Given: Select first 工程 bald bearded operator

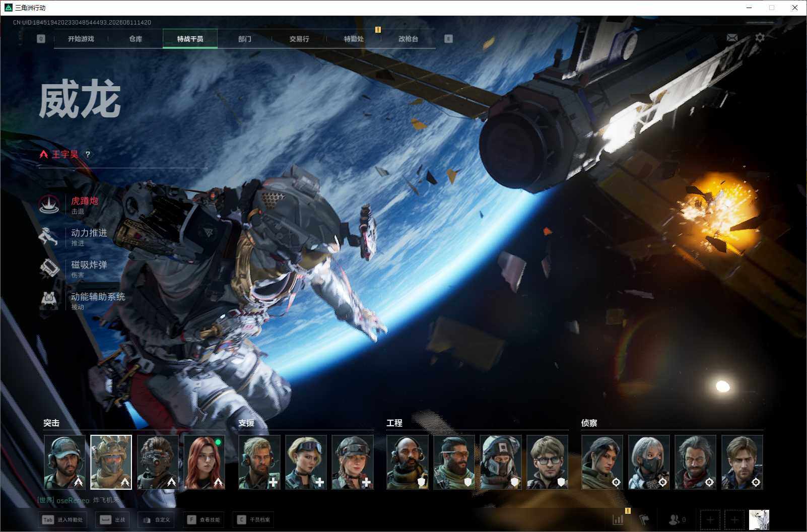Looking at the screenshot, I should [407, 462].
